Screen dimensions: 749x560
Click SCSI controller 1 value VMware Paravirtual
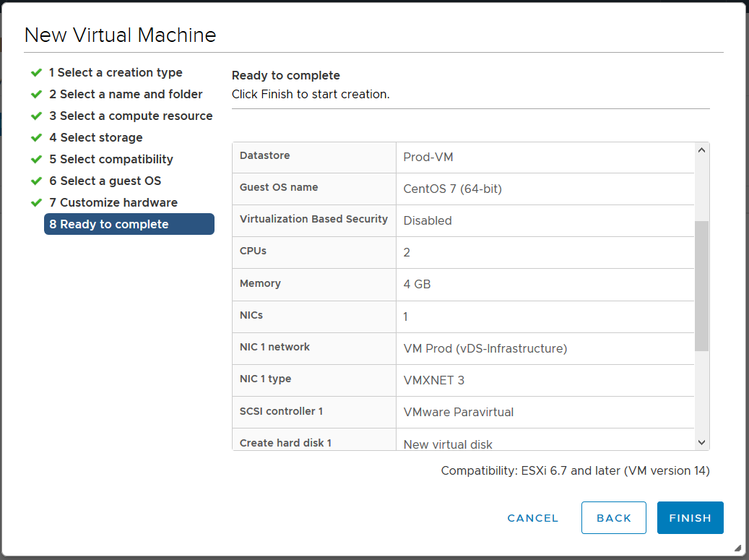pyautogui.click(x=458, y=412)
